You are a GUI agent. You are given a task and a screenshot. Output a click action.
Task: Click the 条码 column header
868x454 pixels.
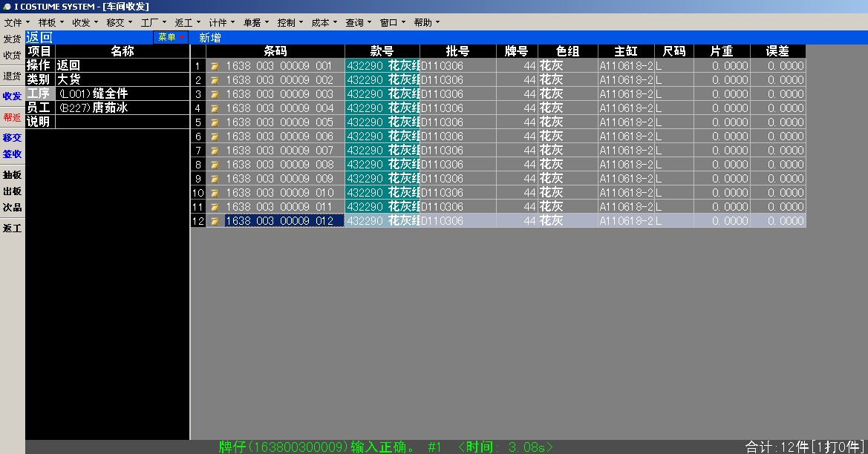275,51
